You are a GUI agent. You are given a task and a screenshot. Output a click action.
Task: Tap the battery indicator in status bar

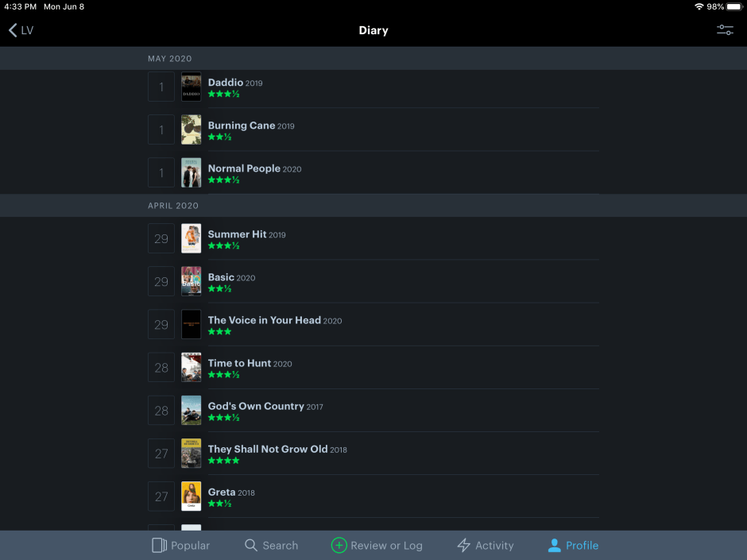point(734,6)
